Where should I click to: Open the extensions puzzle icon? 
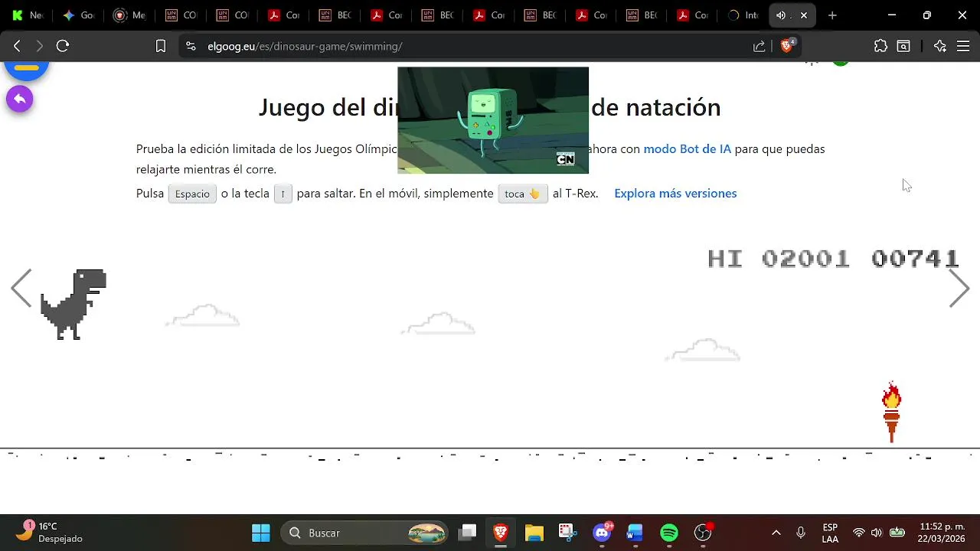tap(880, 47)
